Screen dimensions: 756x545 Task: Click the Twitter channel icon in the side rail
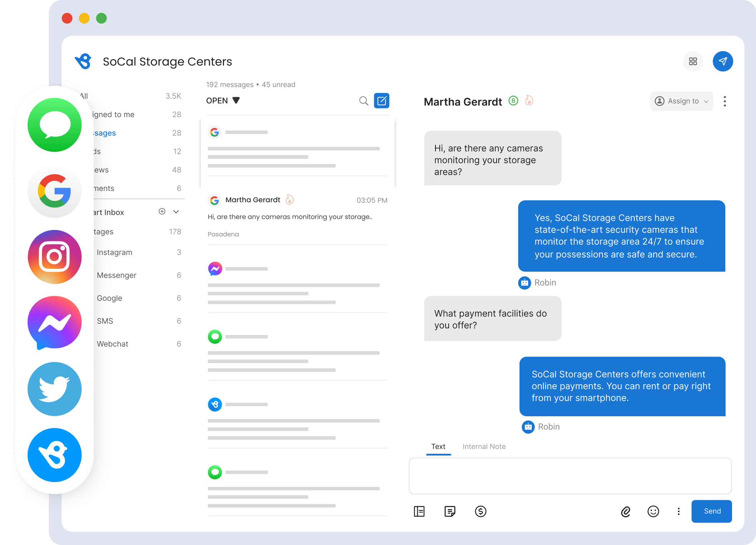coord(54,389)
